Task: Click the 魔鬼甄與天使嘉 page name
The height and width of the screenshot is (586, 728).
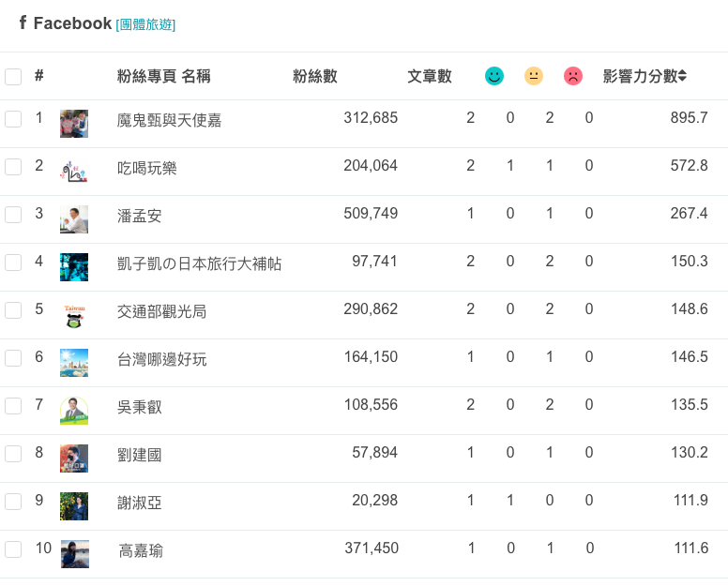Action: tap(169, 120)
